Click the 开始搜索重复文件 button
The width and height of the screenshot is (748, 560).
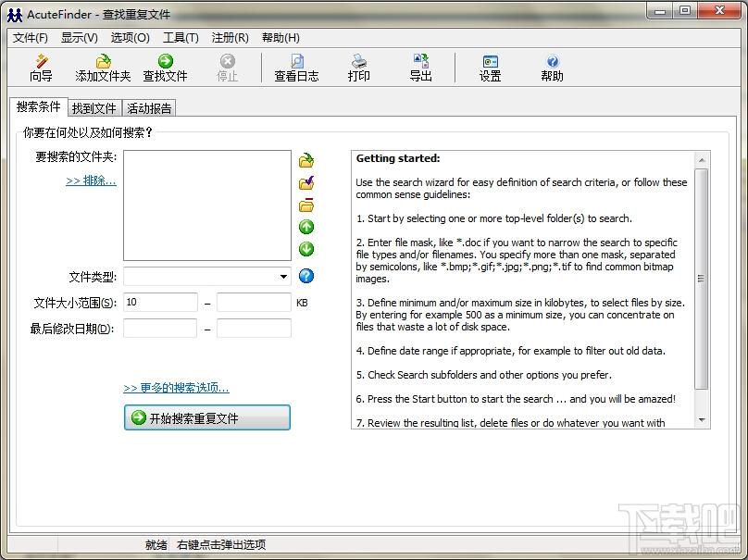tap(207, 417)
